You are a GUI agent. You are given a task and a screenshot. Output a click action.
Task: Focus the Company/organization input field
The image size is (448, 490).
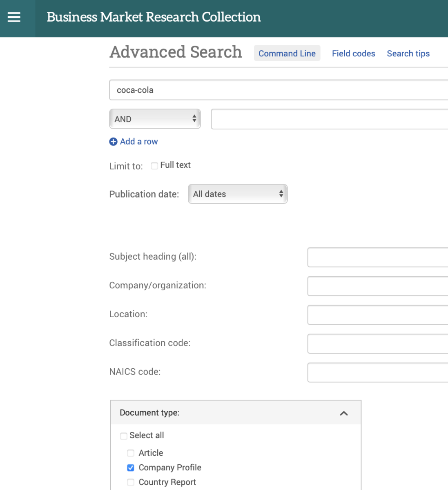(377, 286)
